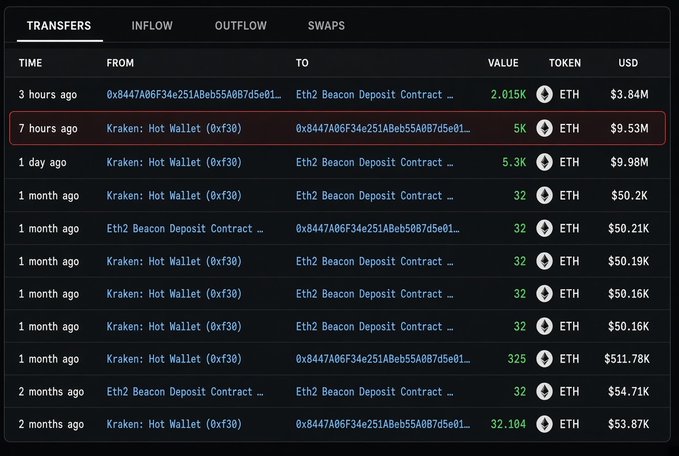Open Kraken Hot Wallet in 1 day ago row
This screenshot has height=456, width=679.
point(174,162)
